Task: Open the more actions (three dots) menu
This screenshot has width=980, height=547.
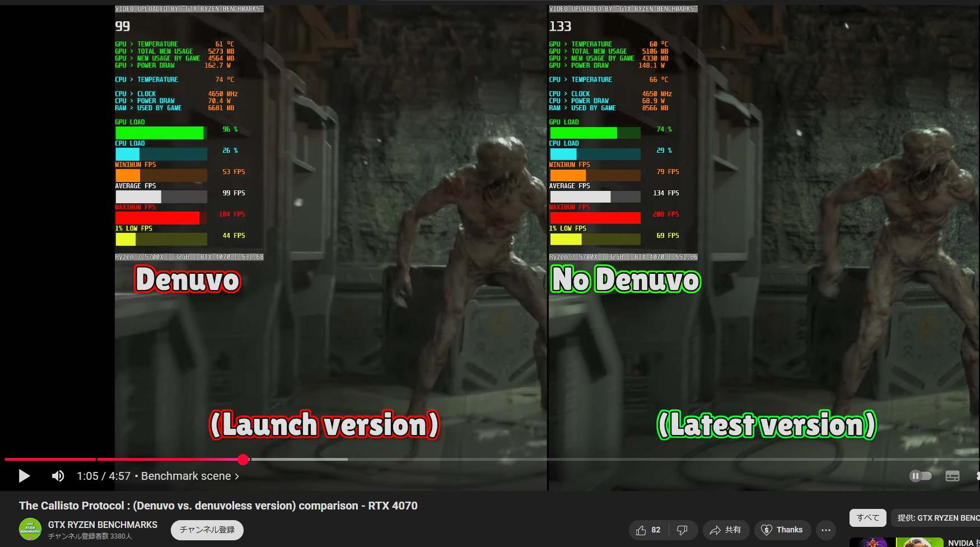Action: click(x=826, y=530)
